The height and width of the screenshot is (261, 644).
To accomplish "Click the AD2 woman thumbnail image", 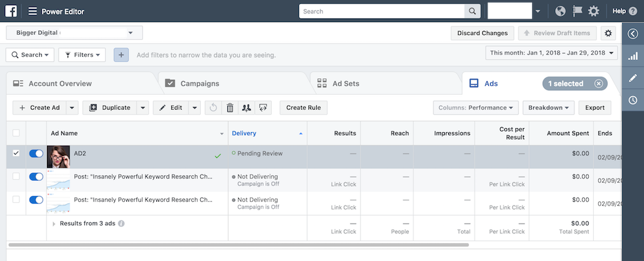I will (x=59, y=157).
